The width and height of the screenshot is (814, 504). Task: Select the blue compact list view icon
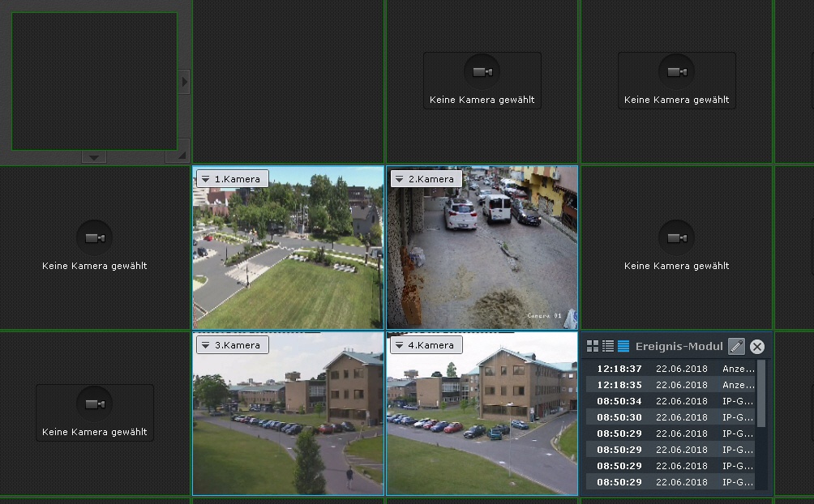(623, 347)
